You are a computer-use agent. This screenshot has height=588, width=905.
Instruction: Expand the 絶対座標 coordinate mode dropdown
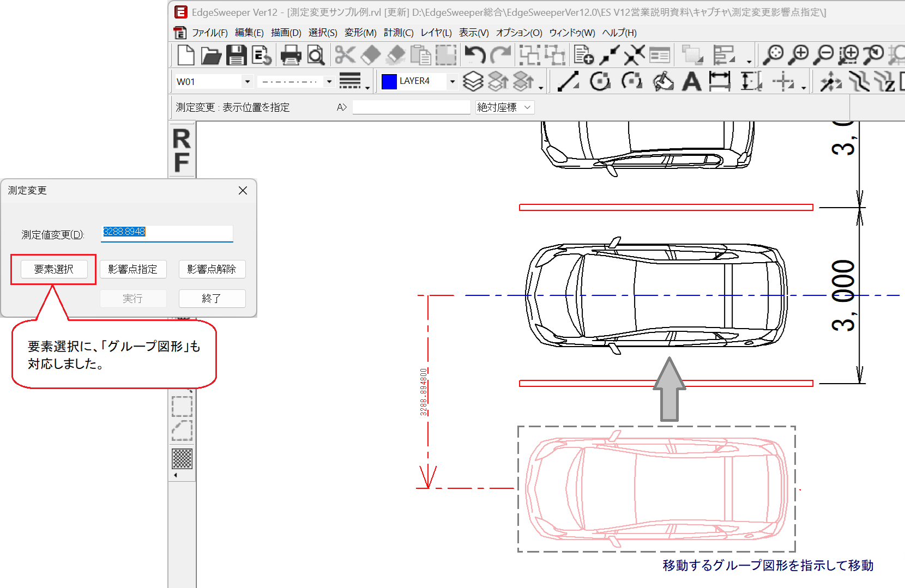coord(504,107)
